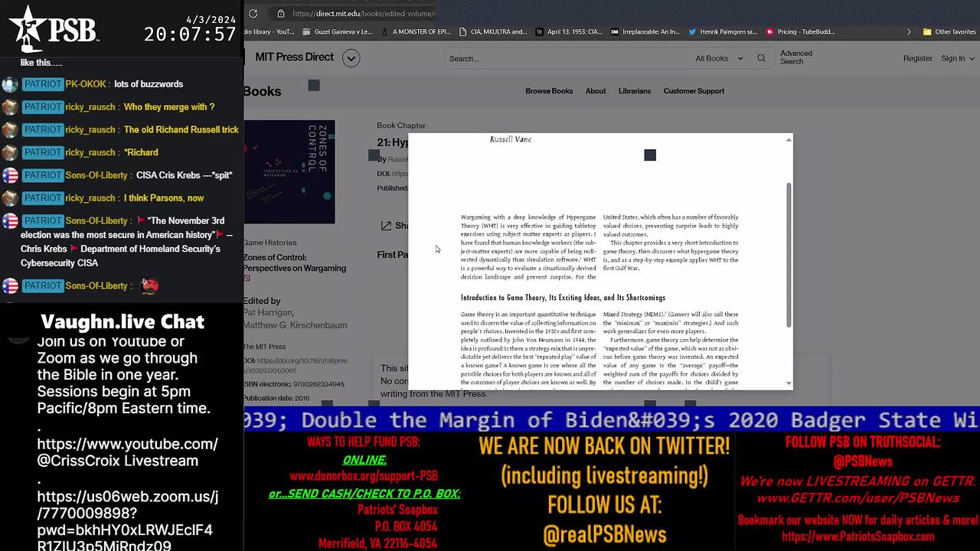Click the @realPSBNews Twitter handle

[604, 534]
